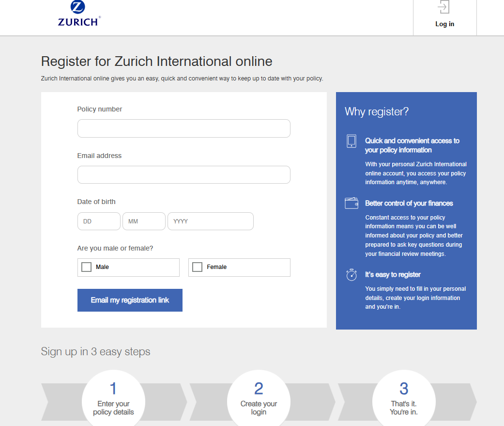Focus the Policy number field
This screenshot has width=504, height=426.
click(183, 128)
